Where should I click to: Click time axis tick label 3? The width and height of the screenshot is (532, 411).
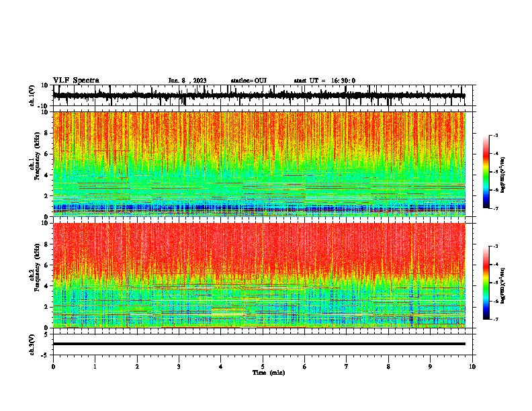pos(179,367)
